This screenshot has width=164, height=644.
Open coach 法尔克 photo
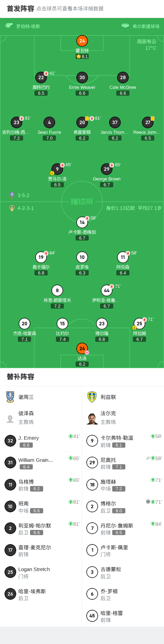tap(92, 418)
